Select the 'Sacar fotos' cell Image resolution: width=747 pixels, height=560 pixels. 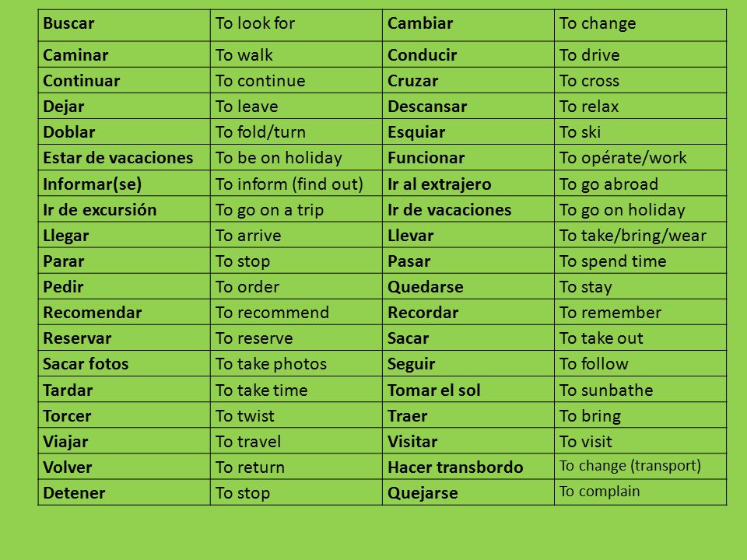[x=124, y=363]
